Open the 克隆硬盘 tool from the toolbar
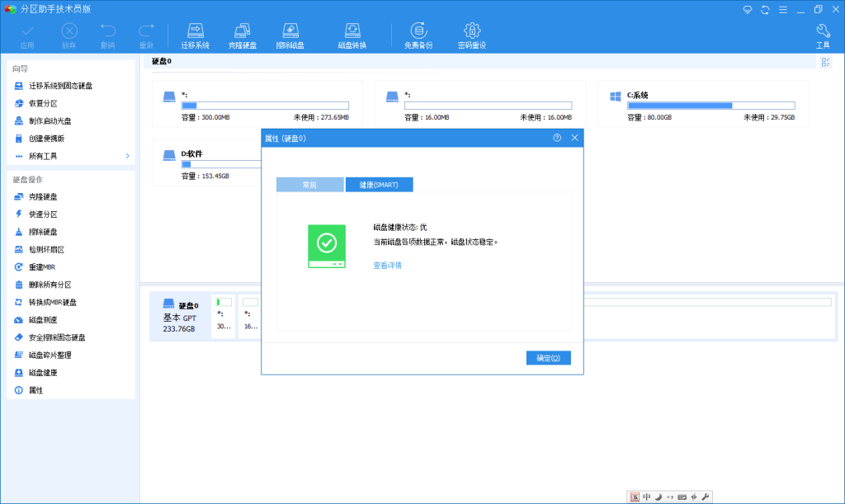This screenshot has height=504, width=845. coord(243,33)
